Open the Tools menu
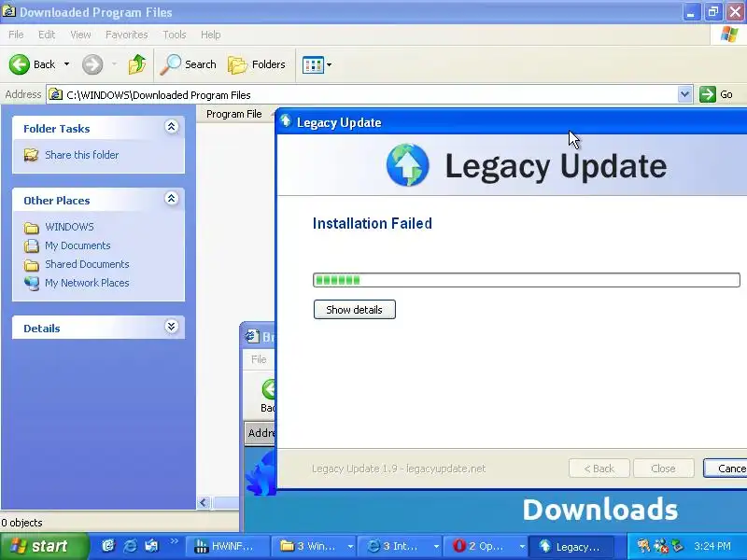This screenshot has width=747, height=560. pyautogui.click(x=175, y=35)
